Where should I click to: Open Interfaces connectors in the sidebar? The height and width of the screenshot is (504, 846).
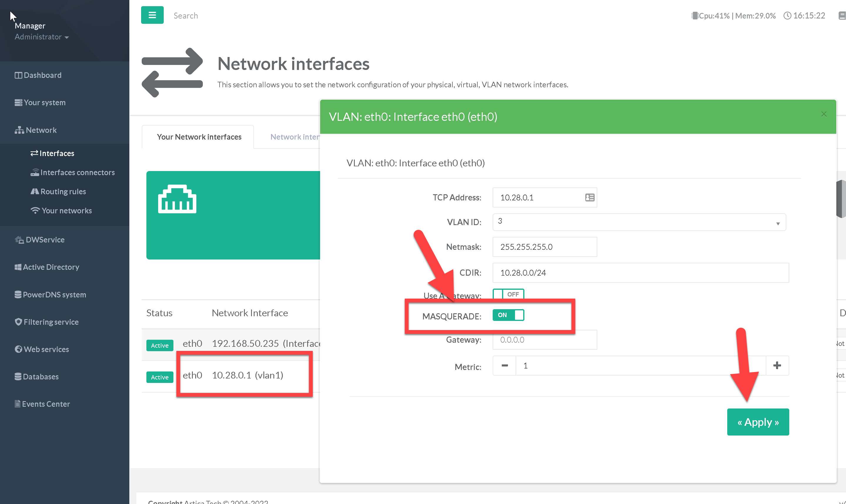pos(77,173)
